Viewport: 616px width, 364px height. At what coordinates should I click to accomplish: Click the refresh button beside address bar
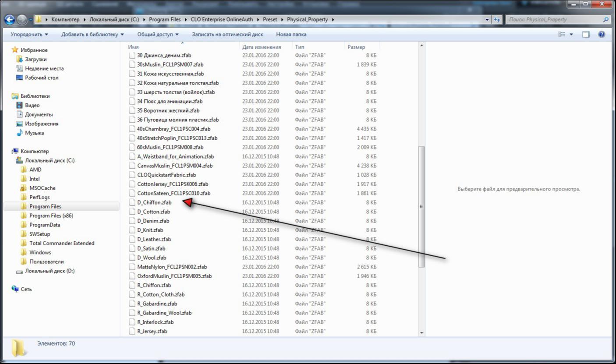click(497, 20)
